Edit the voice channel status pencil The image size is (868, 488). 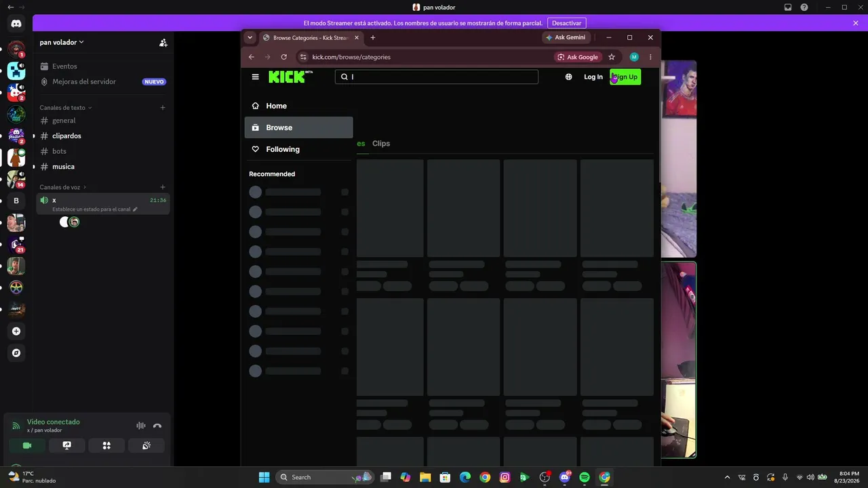pos(135,209)
